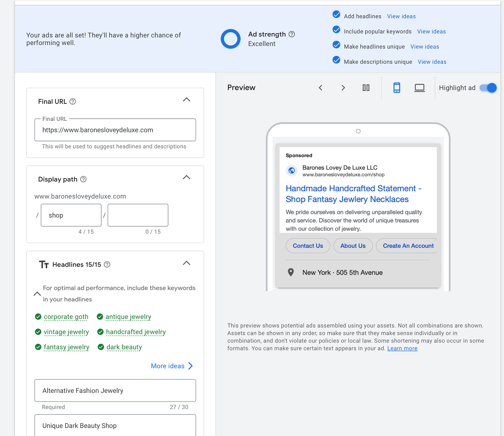The width and height of the screenshot is (504, 436).
Task: Show the next ad preview
Action: pyautogui.click(x=343, y=88)
